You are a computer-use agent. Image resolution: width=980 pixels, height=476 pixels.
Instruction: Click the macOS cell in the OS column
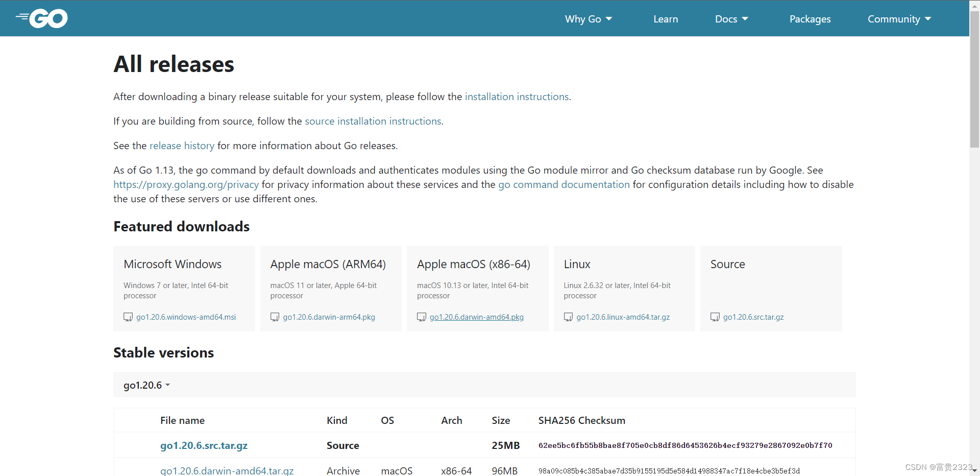(397, 470)
